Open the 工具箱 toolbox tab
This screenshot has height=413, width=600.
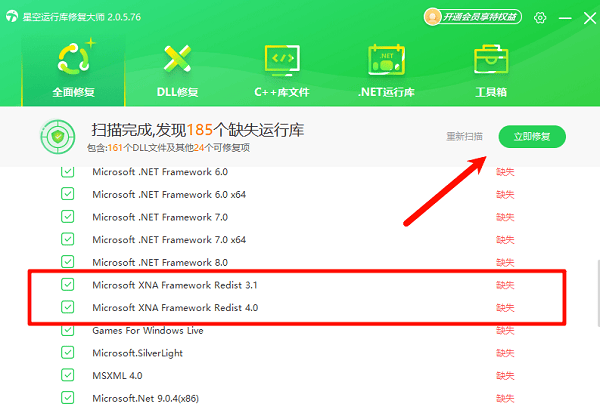pyautogui.click(x=491, y=71)
